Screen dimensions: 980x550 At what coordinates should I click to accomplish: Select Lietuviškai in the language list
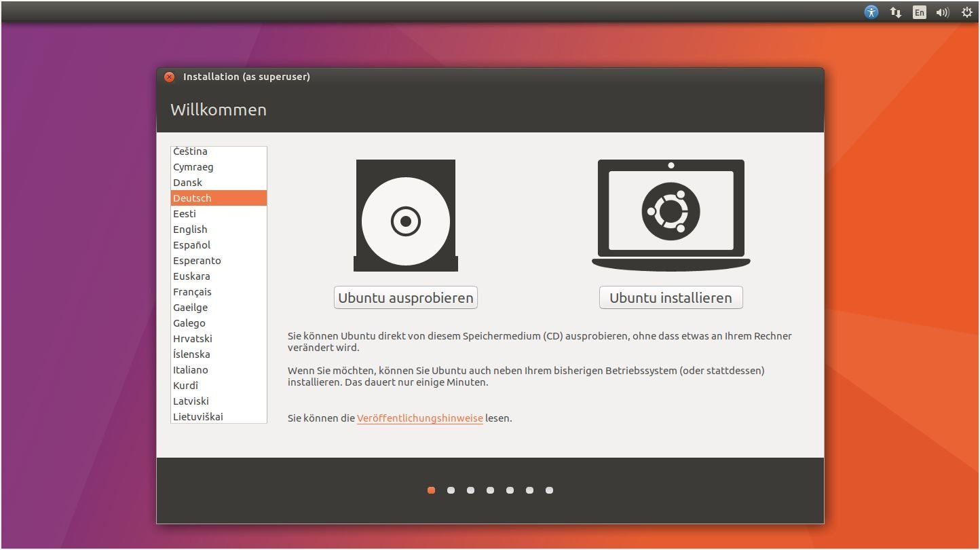[x=219, y=416]
